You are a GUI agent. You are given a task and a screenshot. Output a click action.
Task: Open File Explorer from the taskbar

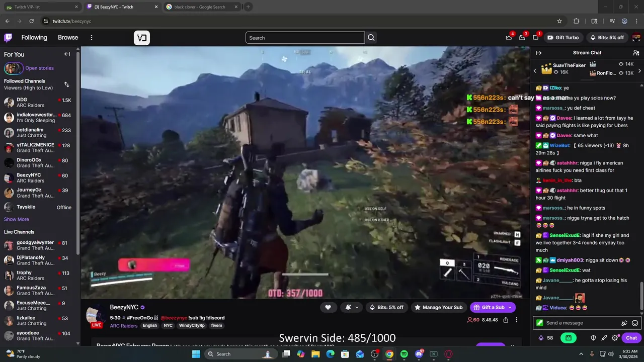tap(315, 354)
